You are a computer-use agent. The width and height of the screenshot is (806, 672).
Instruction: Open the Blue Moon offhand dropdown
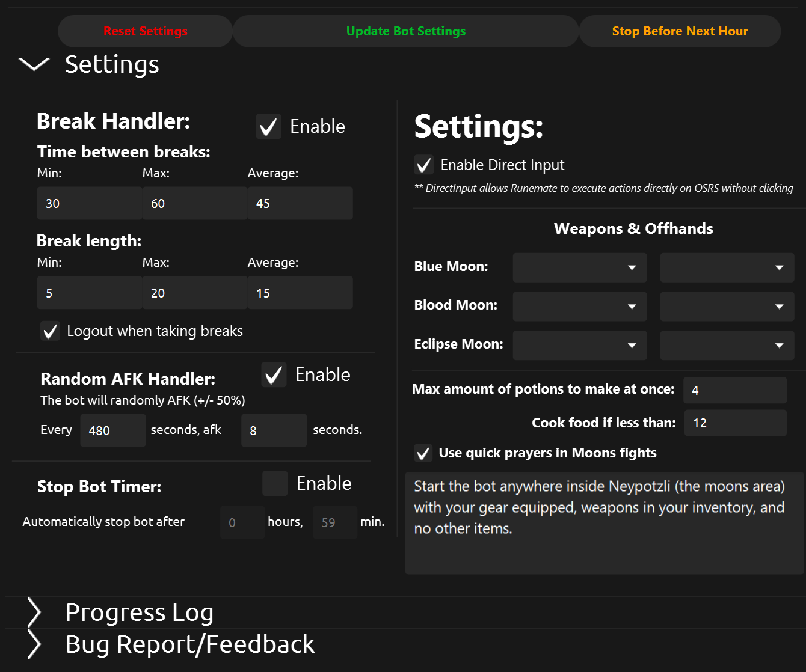727,267
